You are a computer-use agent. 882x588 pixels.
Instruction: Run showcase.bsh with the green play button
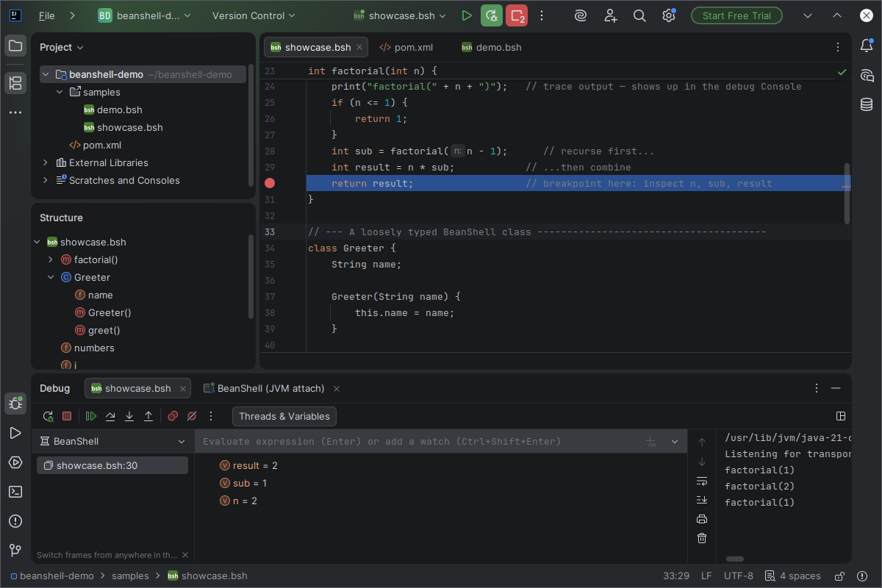pyautogui.click(x=467, y=15)
